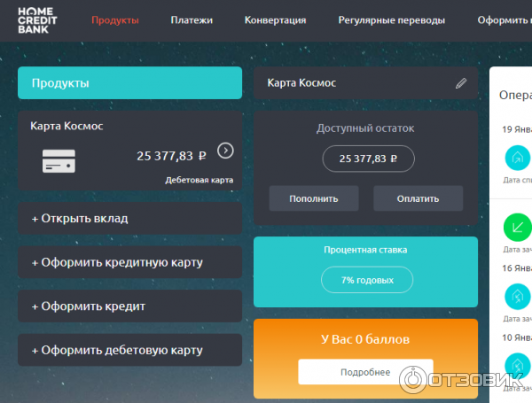The image size is (532, 403).
Task: Click the operation icon dated 16 января
Action: pos(514,296)
